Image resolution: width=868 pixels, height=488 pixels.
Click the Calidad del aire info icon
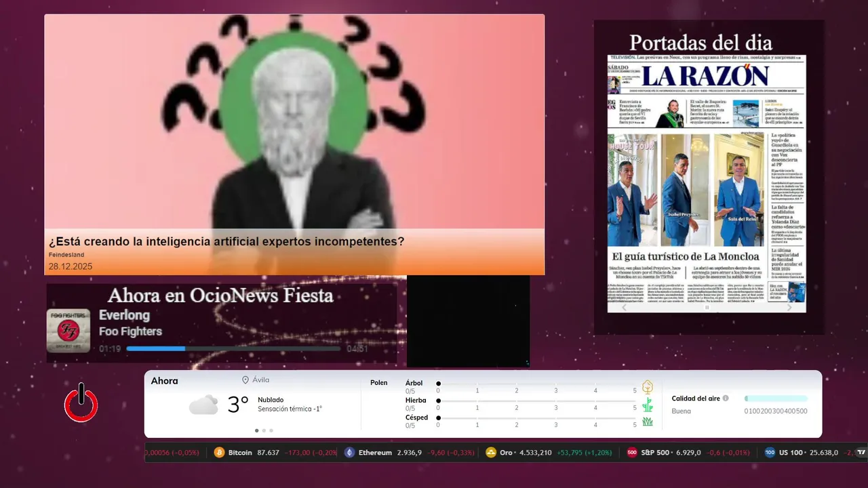click(x=726, y=399)
